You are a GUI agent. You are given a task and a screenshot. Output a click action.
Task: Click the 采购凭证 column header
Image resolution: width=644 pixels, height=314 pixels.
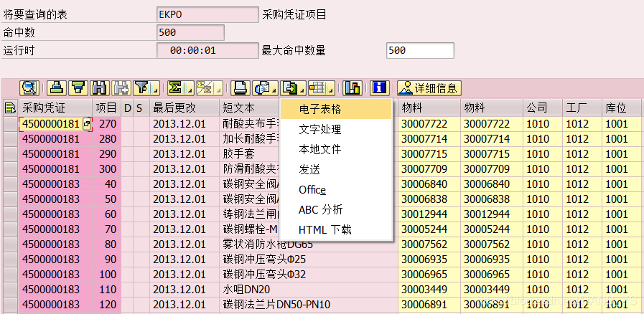55,108
